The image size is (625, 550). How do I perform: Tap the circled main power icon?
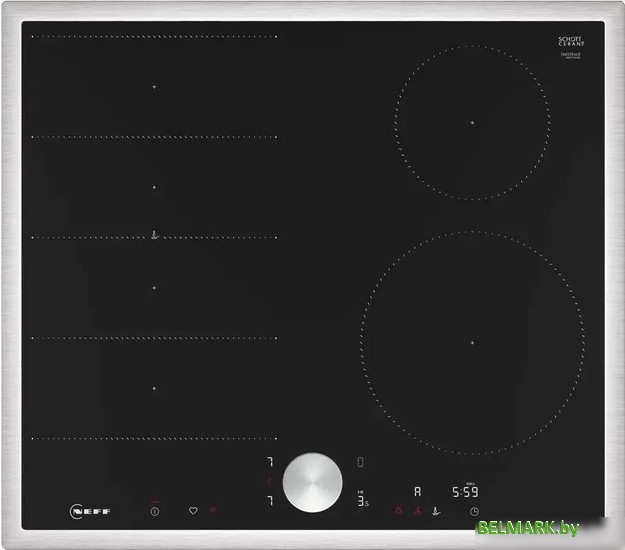pyautogui.click(x=155, y=511)
